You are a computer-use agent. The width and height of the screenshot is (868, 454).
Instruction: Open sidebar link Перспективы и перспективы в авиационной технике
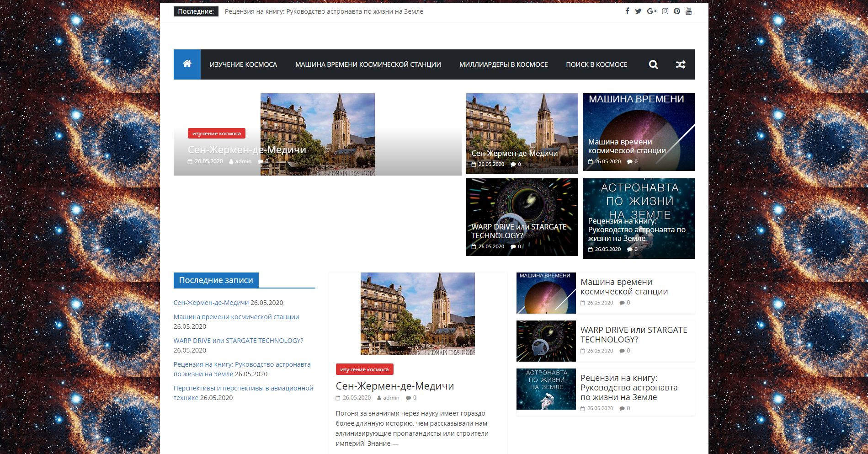click(x=243, y=393)
